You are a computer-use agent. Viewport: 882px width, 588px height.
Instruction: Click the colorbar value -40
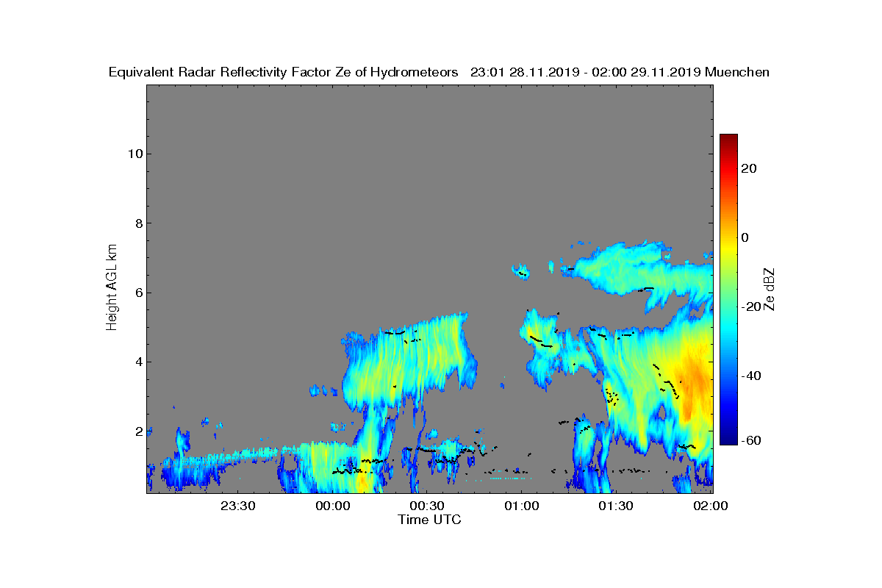click(x=749, y=376)
